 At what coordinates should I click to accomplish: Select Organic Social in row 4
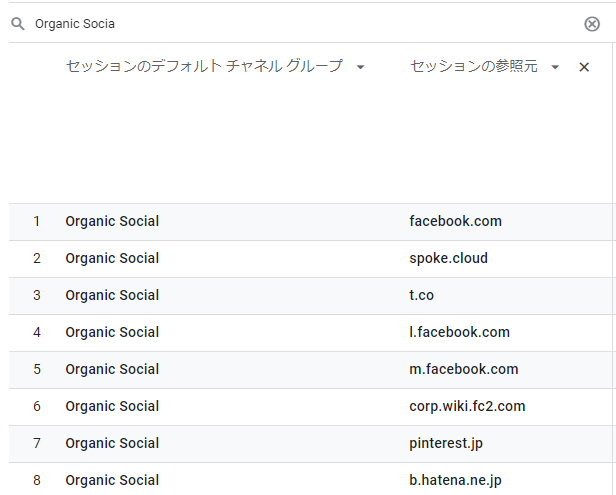[x=112, y=332]
